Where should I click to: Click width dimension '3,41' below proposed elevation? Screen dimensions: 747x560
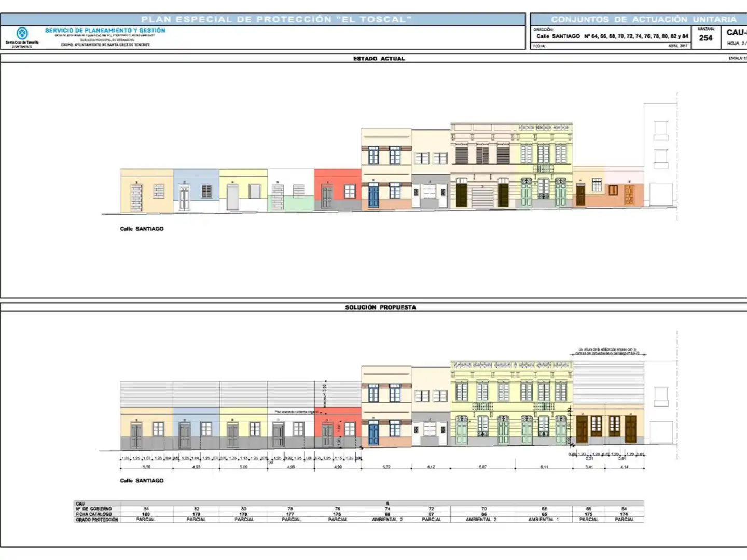[589, 467]
